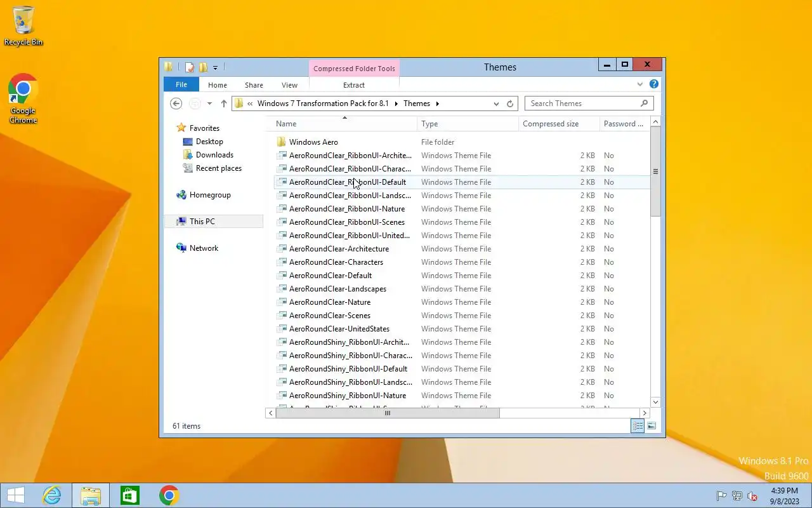This screenshot has width=812, height=508.
Task: Switch to the Share ribbon tab
Action: 254,85
